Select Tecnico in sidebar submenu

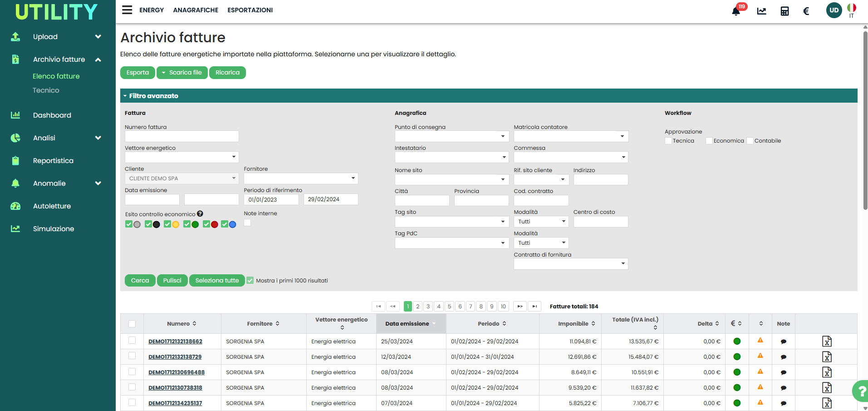[46, 90]
